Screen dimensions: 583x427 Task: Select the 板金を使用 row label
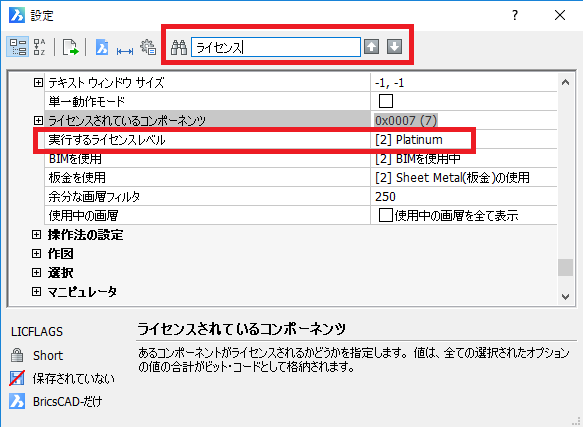[77, 178]
